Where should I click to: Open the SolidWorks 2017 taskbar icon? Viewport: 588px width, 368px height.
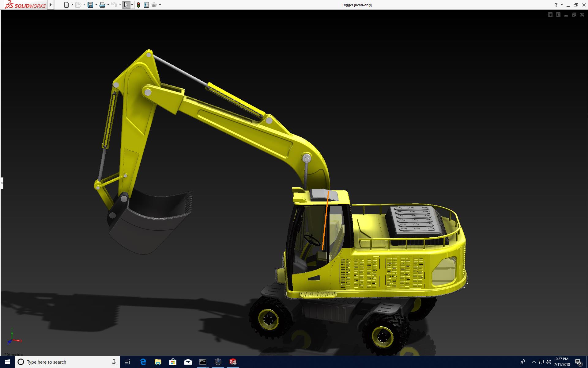pos(233,362)
